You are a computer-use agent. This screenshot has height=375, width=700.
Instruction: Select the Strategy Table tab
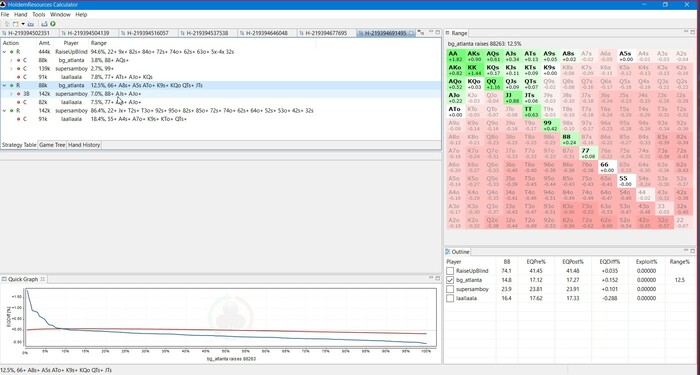click(19, 145)
